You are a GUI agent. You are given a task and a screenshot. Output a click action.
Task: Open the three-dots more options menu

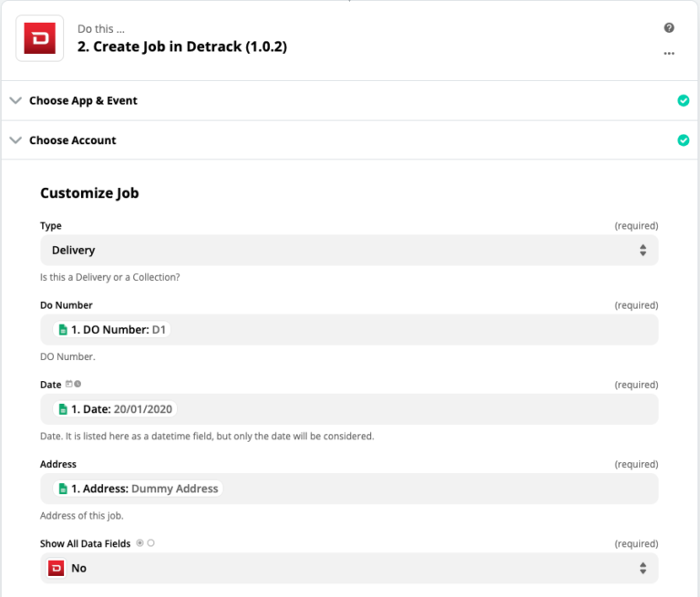click(x=669, y=54)
